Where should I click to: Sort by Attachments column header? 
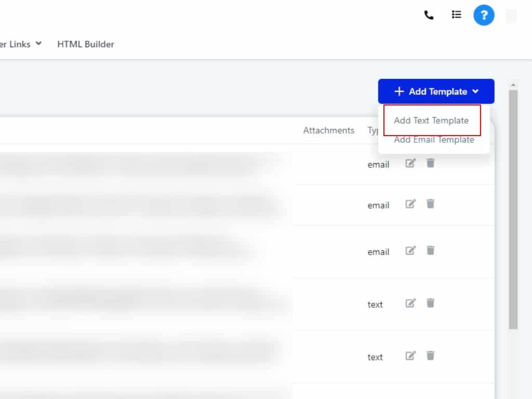click(328, 130)
